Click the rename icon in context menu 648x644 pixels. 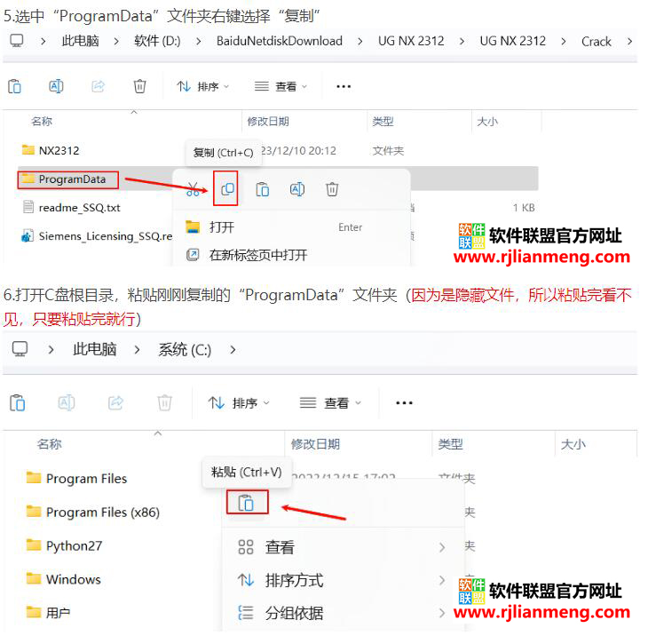(297, 189)
